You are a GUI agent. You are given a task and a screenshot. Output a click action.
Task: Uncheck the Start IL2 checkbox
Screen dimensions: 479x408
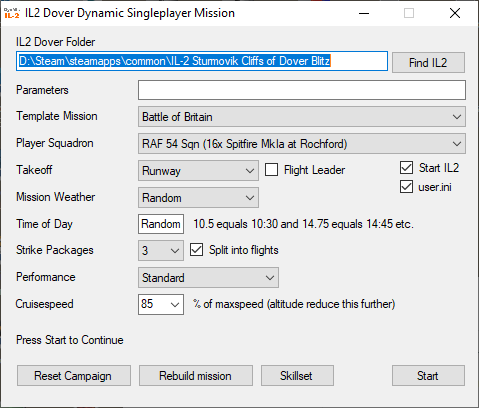[406, 168]
